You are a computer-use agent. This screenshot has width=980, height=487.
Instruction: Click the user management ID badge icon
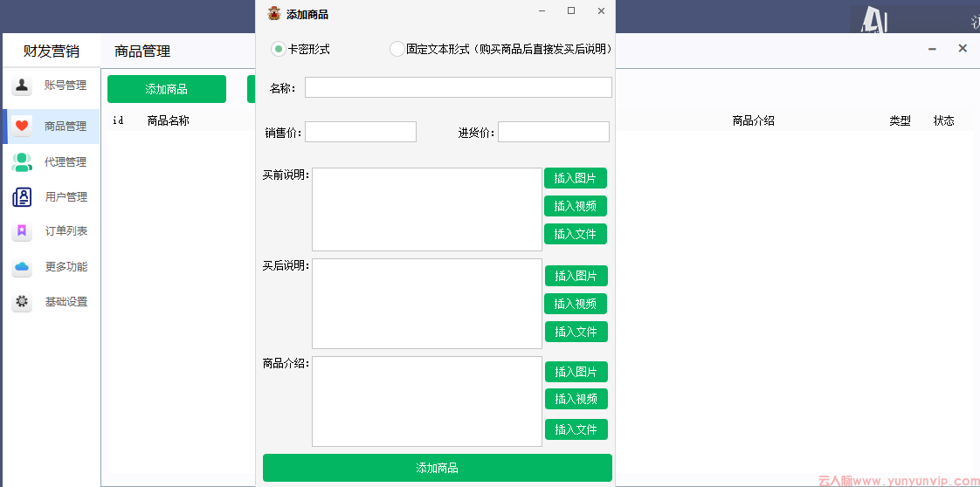[22, 197]
